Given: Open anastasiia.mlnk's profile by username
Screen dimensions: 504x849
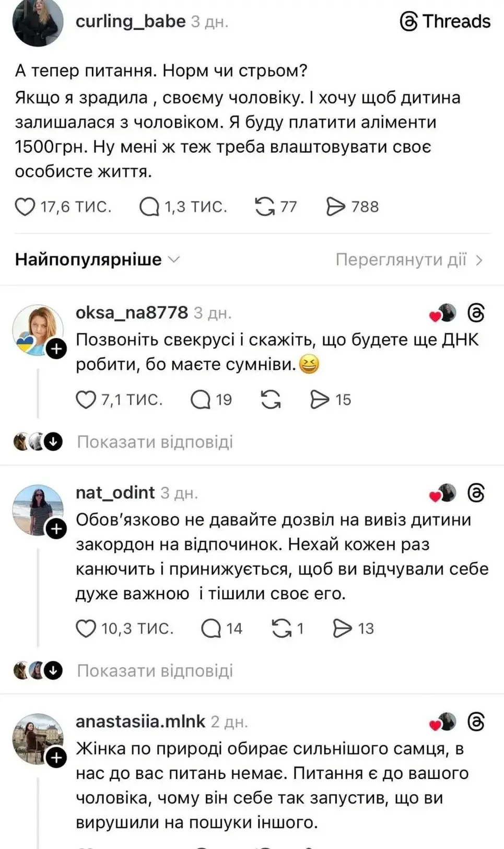Looking at the screenshot, I should [140, 722].
